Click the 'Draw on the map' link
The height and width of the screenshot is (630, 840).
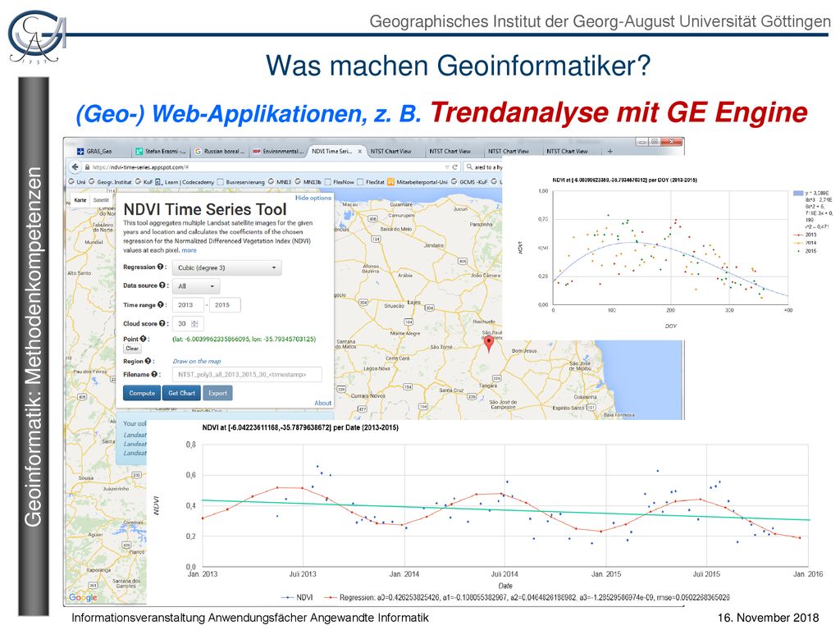(197, 362)
